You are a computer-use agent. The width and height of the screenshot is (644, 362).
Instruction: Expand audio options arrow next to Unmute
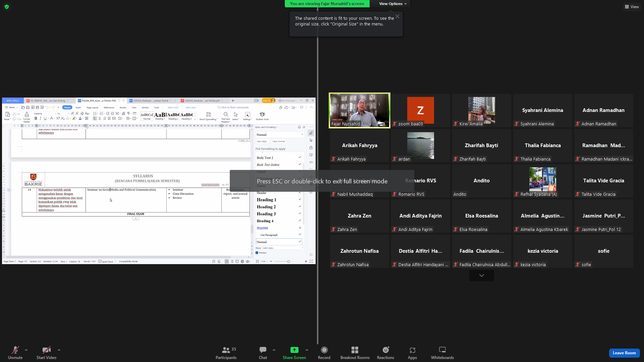(26, 350)
